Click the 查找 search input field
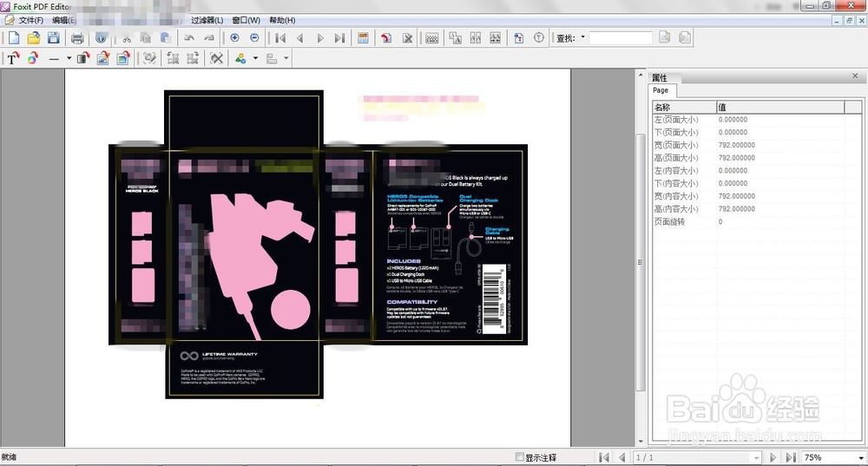This screenshot has height=466, width=868. pyautogui.click(x=621, y=37)
